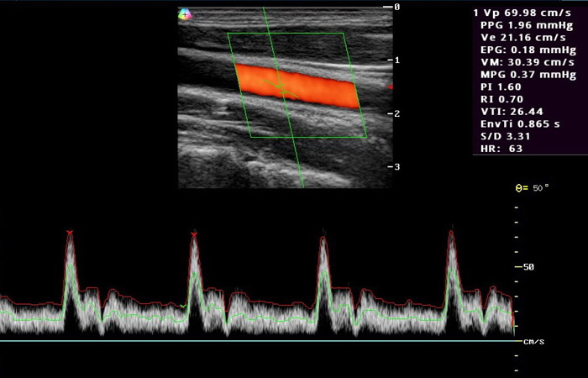The width and height of the screenshot is (588, 378).
Task: Click the first red peak systolic marker
Action: 70,233
